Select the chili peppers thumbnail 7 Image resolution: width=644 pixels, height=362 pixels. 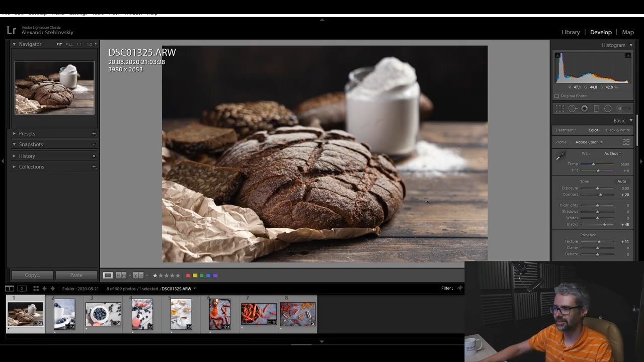[x=259, y=314]
